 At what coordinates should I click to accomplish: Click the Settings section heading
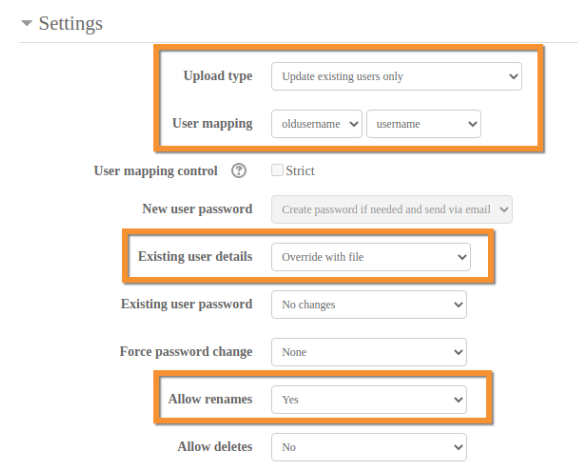(70, 24)
